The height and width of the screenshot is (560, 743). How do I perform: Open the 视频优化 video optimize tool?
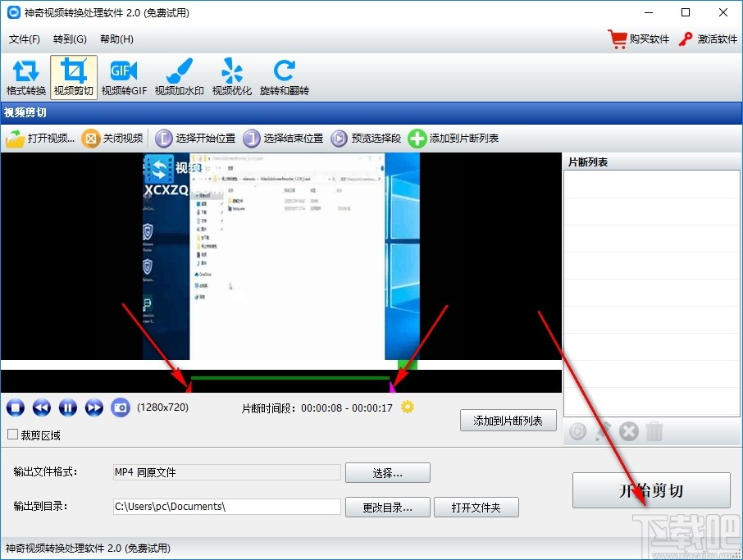pyautogui.click(x=232, y=77)
